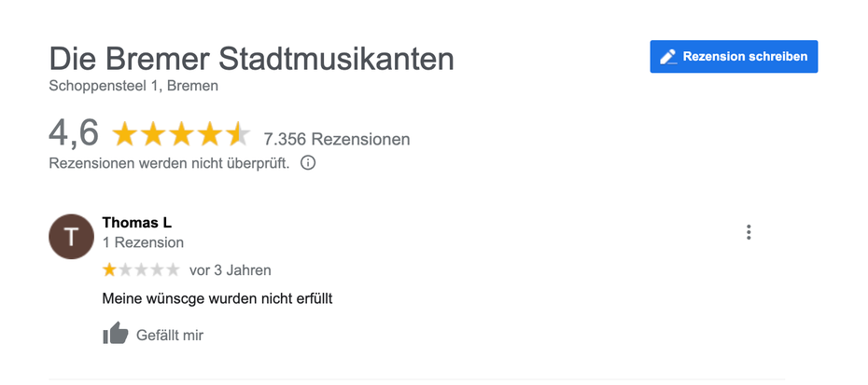Click the title Die Bremer Stadtmusikanten

[251, 60]
